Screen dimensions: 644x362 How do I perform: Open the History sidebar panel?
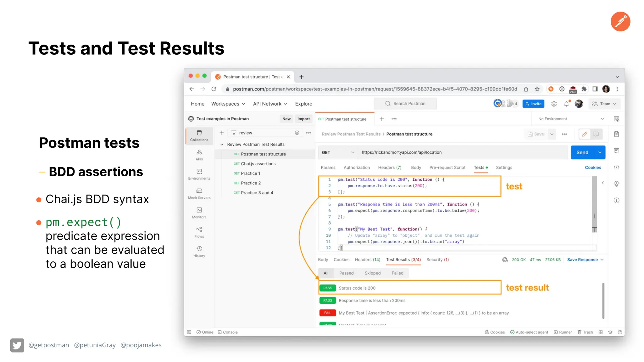pos(199,251)
